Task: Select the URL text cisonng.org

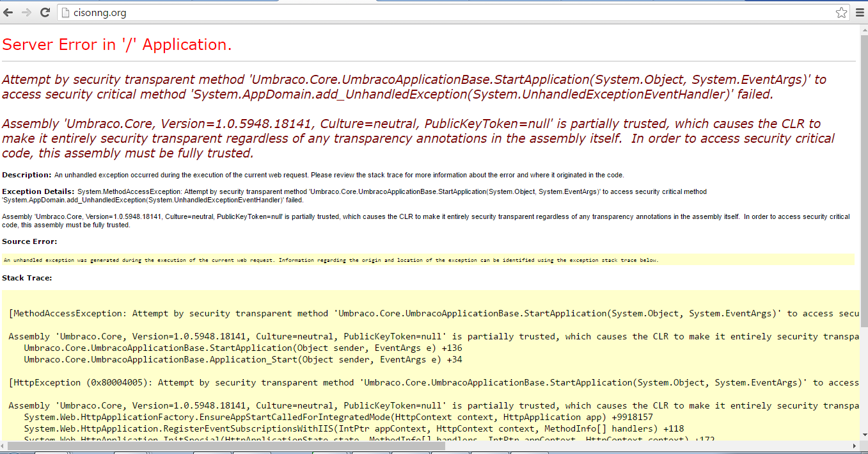Action: 101,12
